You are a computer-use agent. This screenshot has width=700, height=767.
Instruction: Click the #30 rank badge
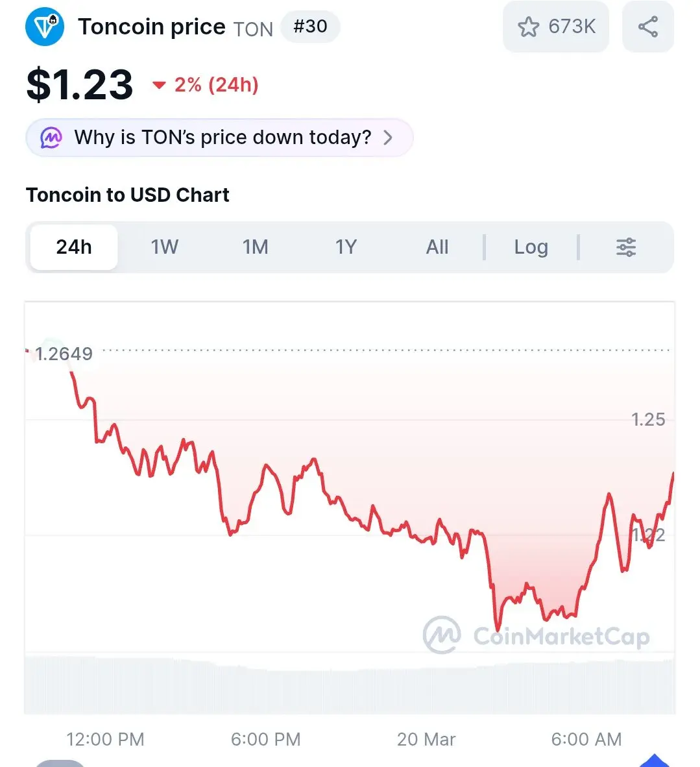tap(310, 27)
